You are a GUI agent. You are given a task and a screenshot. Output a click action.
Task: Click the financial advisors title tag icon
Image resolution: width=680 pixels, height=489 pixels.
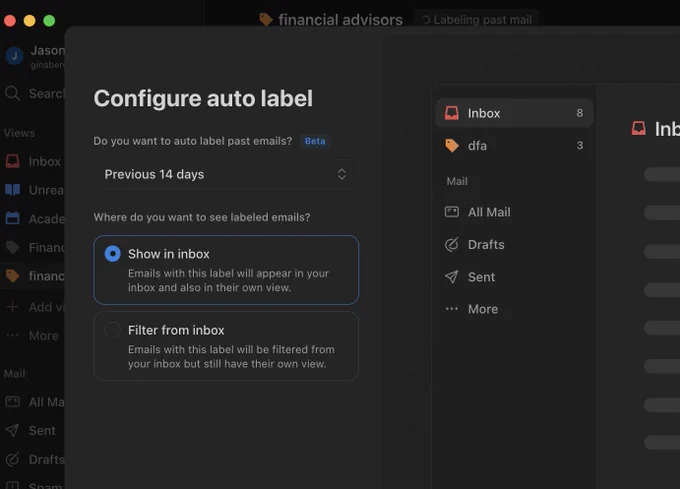tap(265, 20)
